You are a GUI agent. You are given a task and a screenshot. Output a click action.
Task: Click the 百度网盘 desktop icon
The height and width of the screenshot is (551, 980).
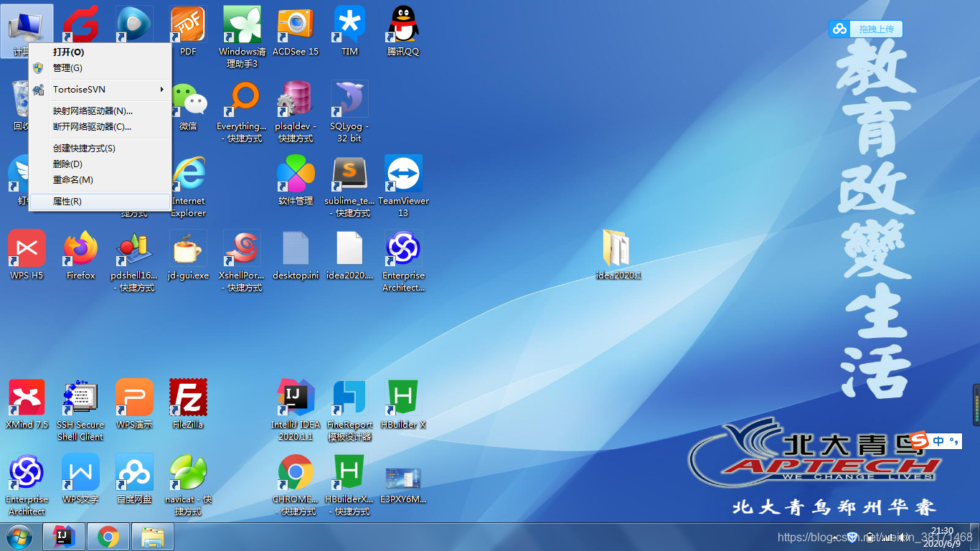pos(134,473)
